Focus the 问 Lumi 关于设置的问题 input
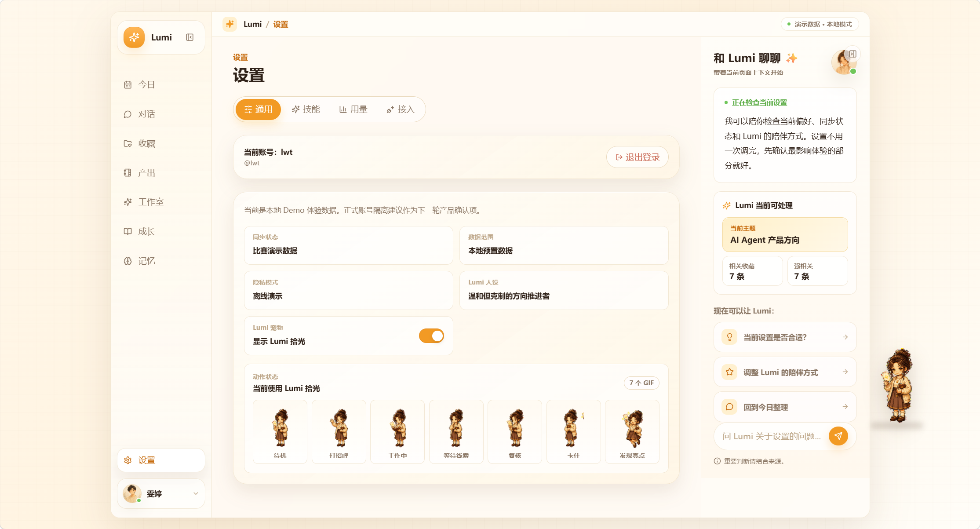The image size is (980, 529). coord(772,436)
